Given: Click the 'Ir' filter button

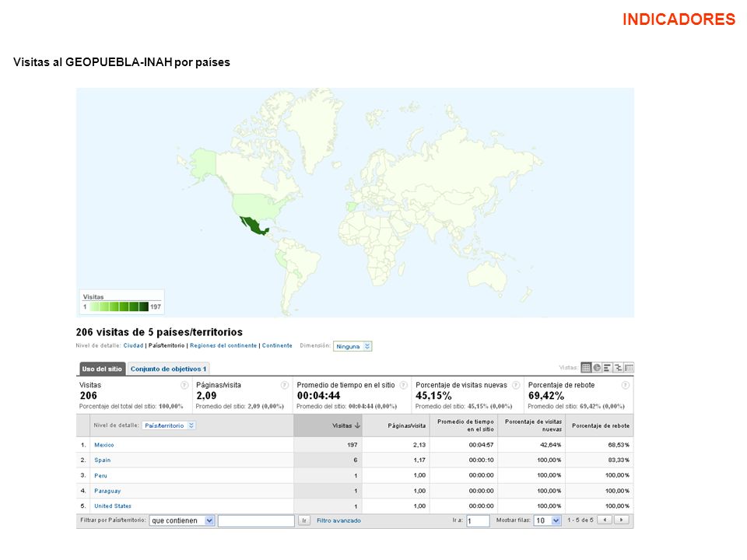Looking at the screenshot, I should tap(304, 520).
